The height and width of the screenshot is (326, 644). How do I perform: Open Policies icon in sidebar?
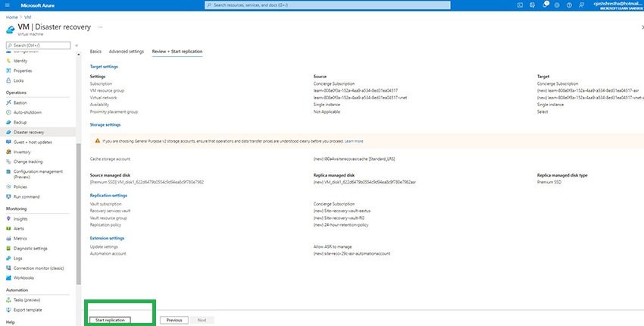tap(9, 187)
